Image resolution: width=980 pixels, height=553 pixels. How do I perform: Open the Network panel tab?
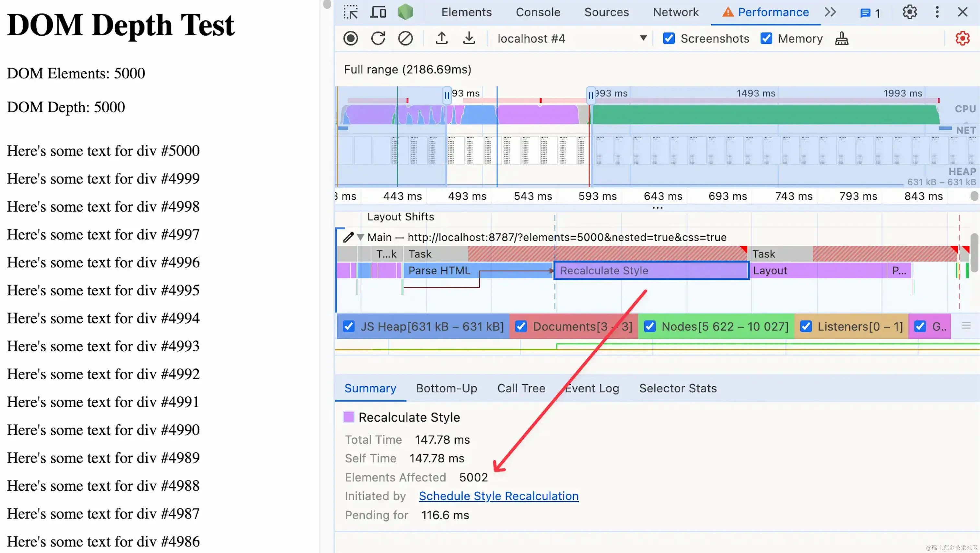[x=676, y=12]
